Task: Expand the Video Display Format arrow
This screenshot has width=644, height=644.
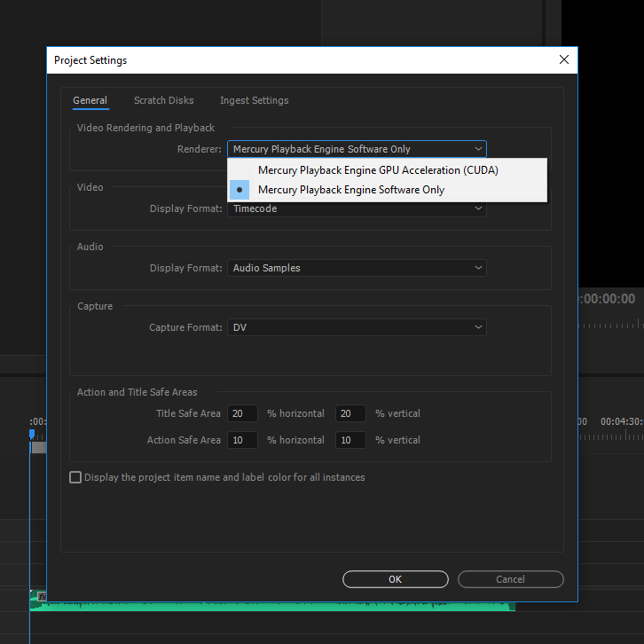Action: point(478,209)
